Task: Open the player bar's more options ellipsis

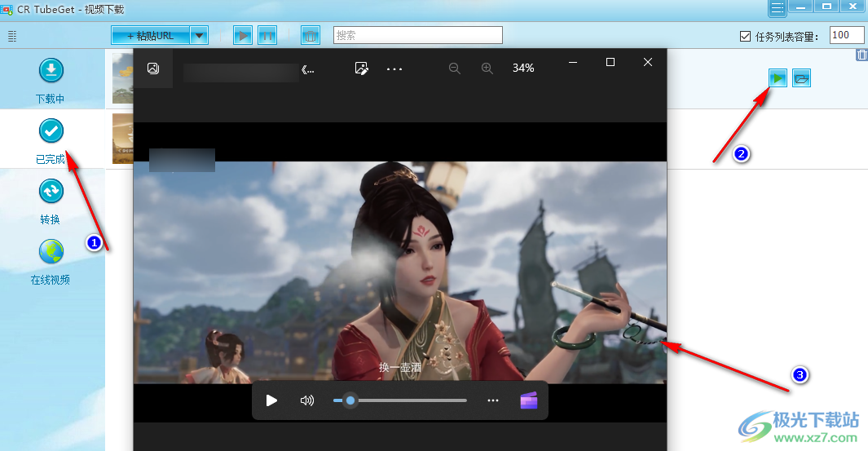Action: click(x=492, y=400)
